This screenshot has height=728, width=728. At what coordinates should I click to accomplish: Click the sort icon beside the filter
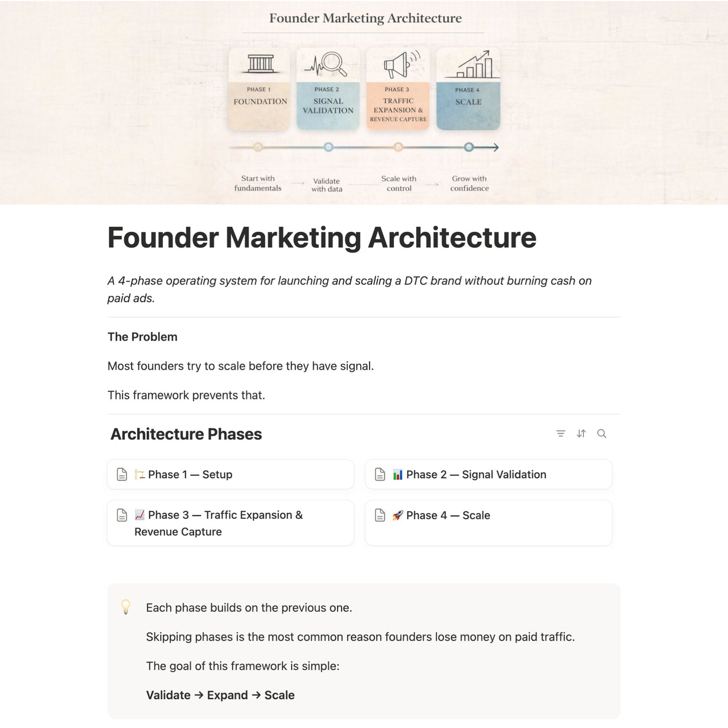click(x=581, y=434)
